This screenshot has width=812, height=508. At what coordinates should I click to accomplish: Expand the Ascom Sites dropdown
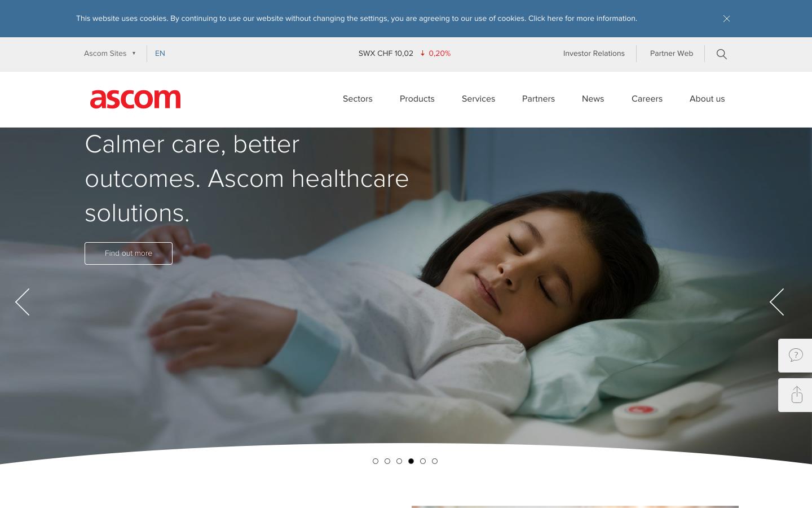(x=110, y=53)
